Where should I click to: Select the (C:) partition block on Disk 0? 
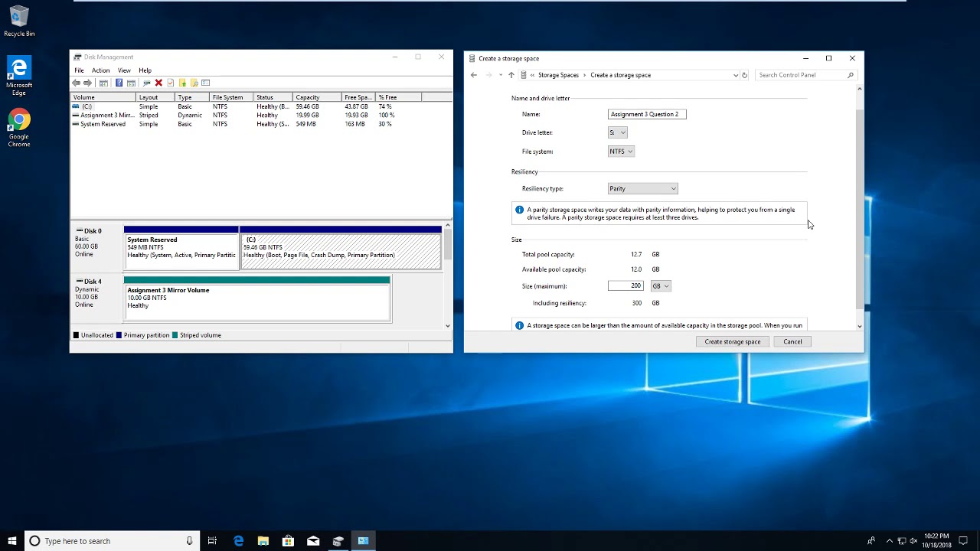point(341,248)
